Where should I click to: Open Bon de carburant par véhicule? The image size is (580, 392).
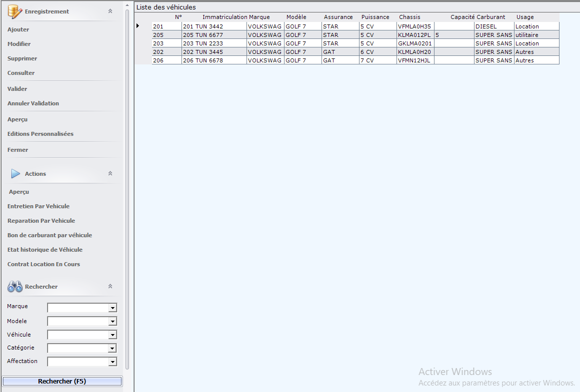click(49, 235)
